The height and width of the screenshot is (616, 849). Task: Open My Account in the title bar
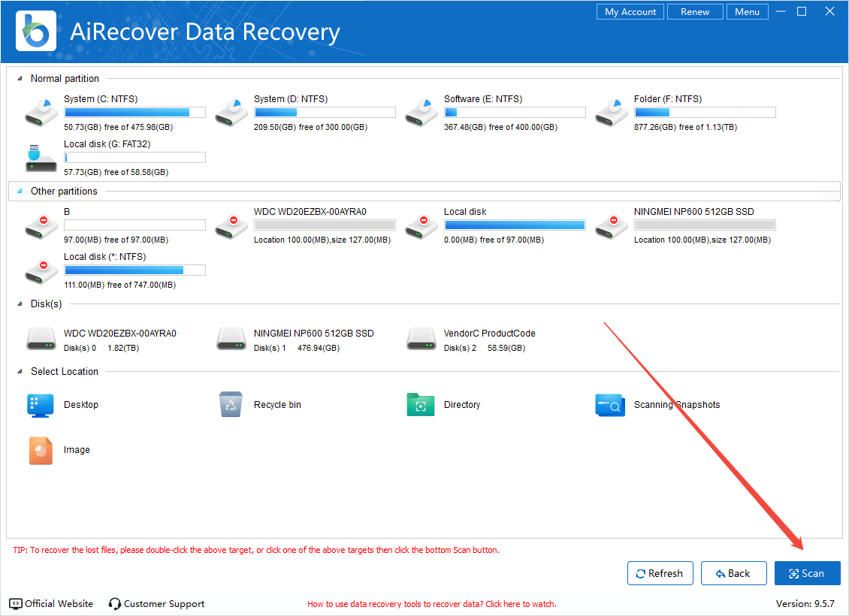click(x=630, y=12)
